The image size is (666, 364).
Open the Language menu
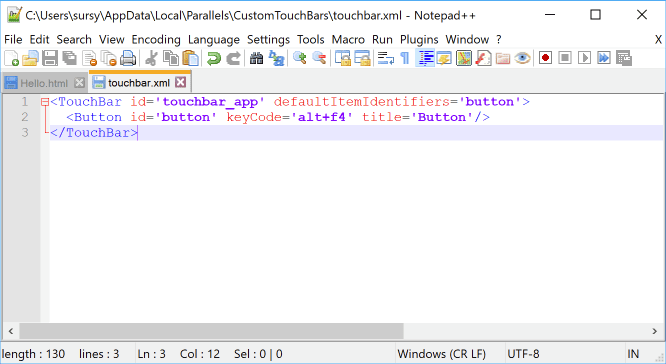coord(214,40)
